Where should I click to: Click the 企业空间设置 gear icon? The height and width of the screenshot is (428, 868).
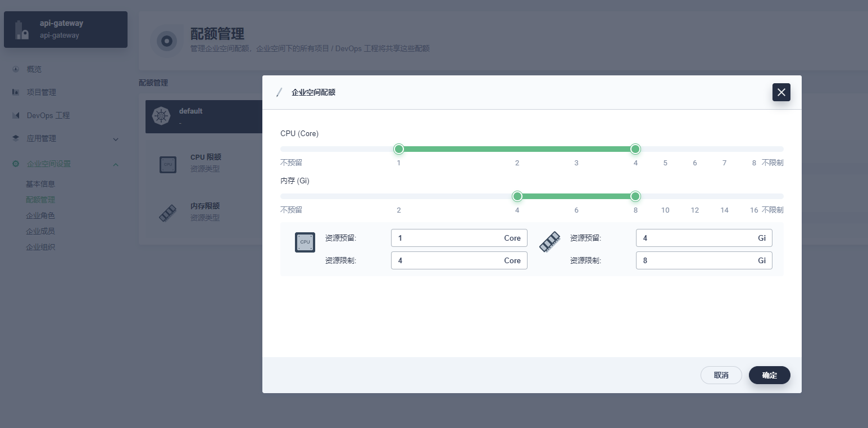click(x=16, y=164)
